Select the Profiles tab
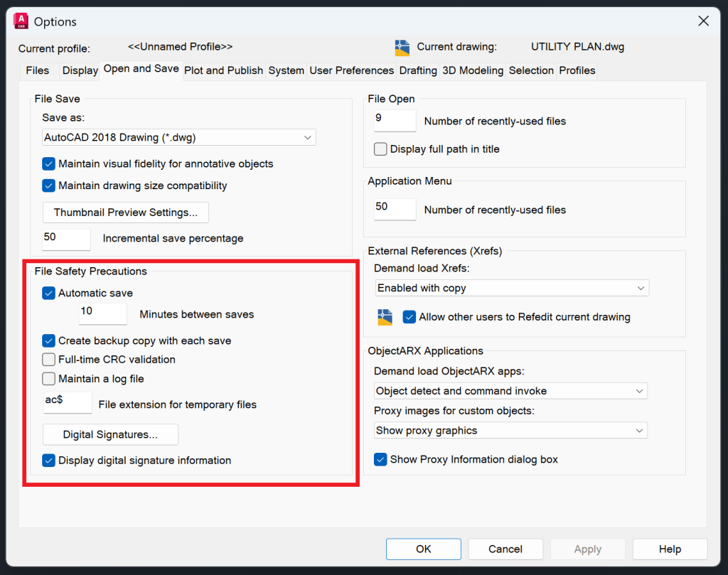This screenshot has width=728, height=575. point(577,70)
